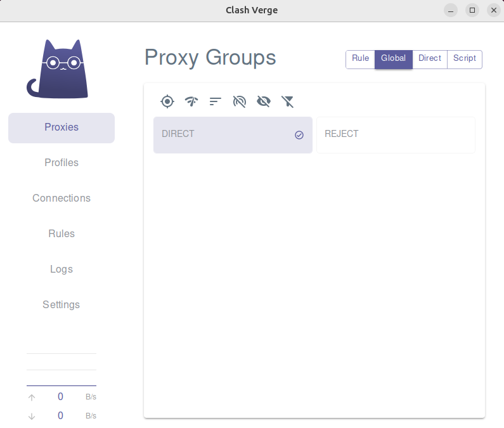Toggle the proxy filter icon
Viewport: 504px width, 428px height.
coord(288,101)
